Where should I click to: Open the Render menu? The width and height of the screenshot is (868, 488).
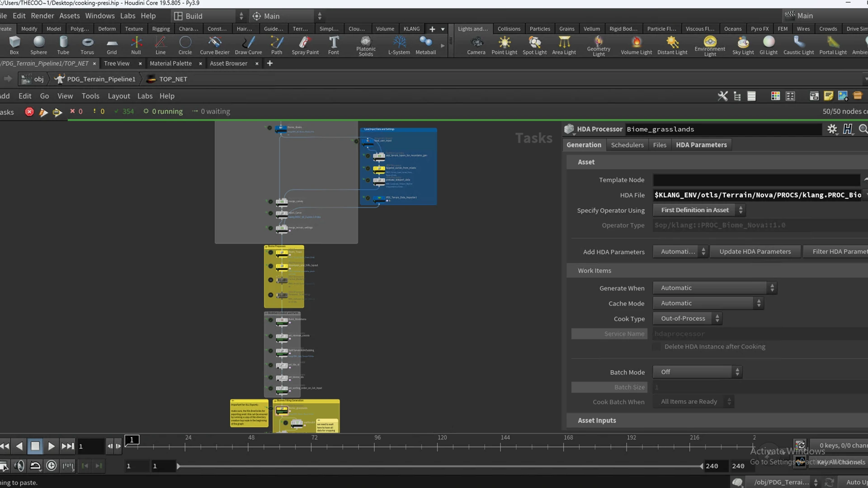42,16
